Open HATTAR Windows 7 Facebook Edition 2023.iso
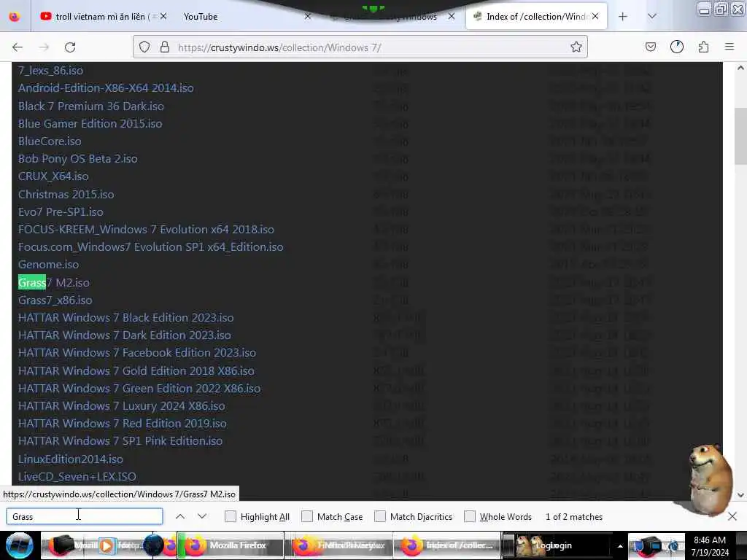Image resolution: width=747 pixels, height=560 pixels. [x=136, y=353]
